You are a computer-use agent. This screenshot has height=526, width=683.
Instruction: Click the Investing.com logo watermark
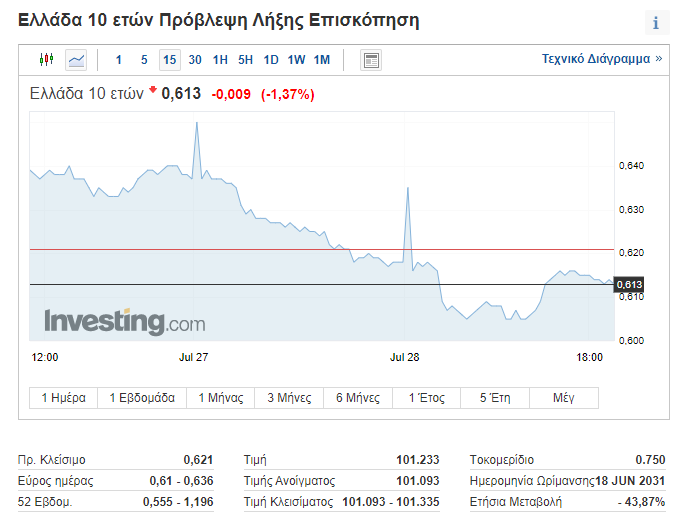click(124, 322)
